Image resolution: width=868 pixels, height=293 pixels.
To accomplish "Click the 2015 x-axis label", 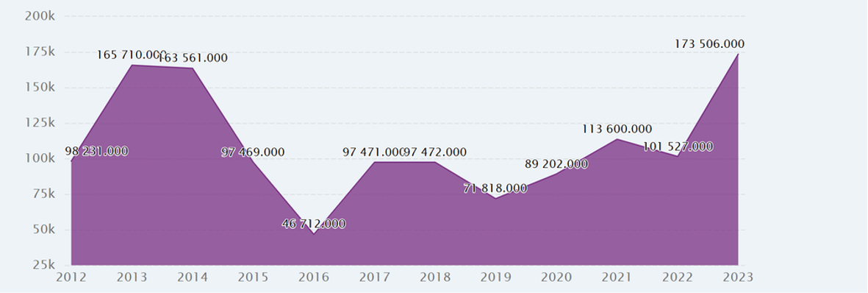I will [253, 277].
